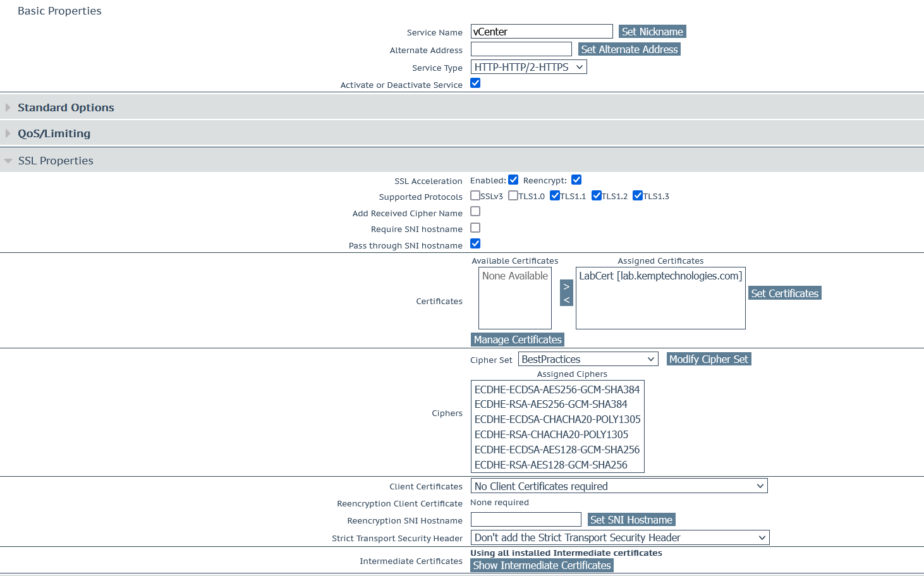
Task: Click Show Intermediate Certificates button
Action: point(542,565)
